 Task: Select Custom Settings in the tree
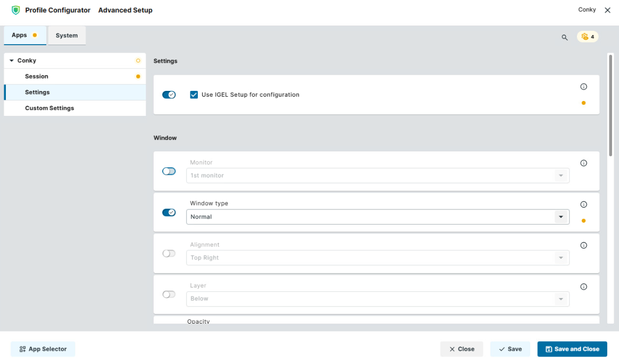[x=74, y=108]
